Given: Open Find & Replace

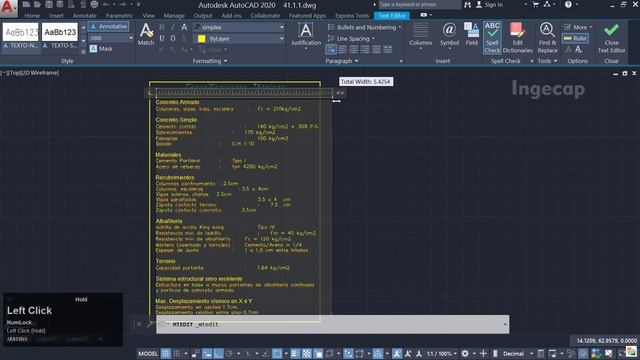Looking at the screenshot, I should [x=547, y=38].
